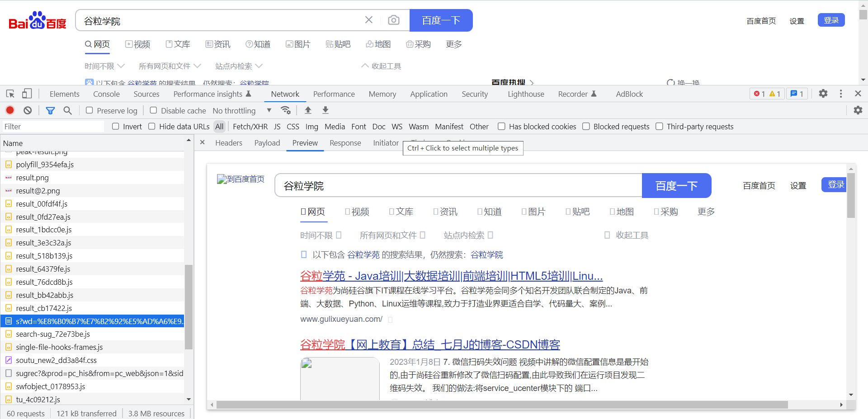This screenshot has width=868, height=419.
Task: Click the 百度一下 search button at top
Action: tap(441, 20)
